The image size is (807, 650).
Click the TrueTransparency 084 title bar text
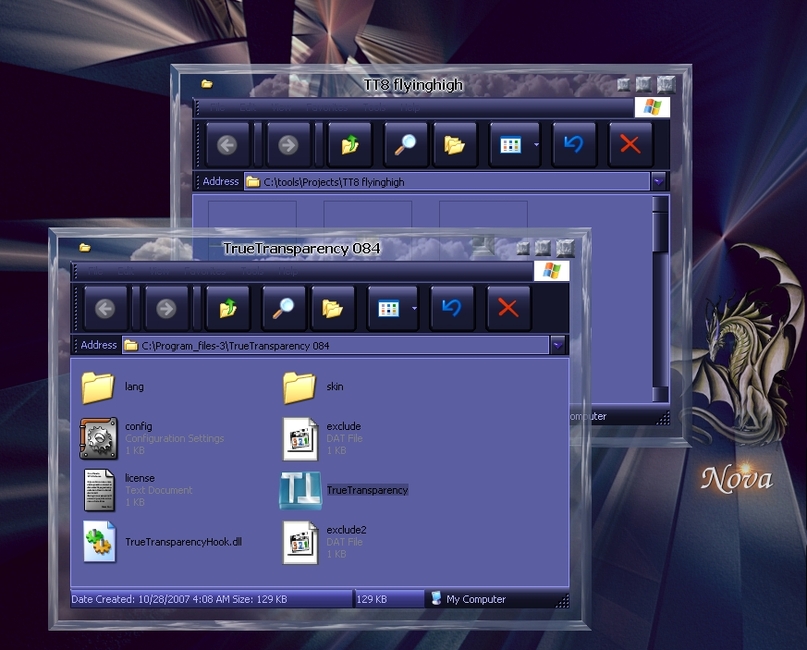(x=302, y=249)
